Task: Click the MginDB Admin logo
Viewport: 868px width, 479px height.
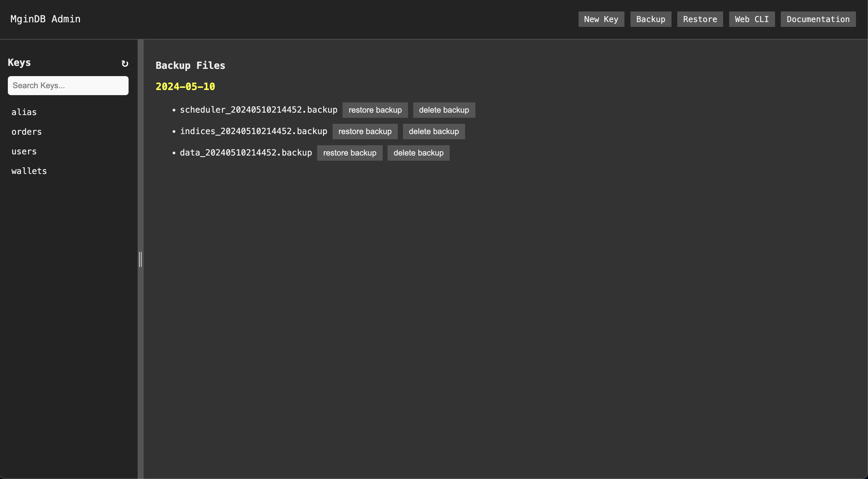Action: [45, 19]
